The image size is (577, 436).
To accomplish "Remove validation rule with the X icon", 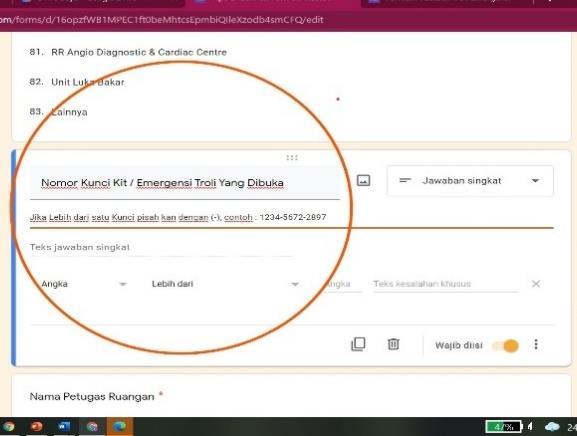I will pos(536,284).
